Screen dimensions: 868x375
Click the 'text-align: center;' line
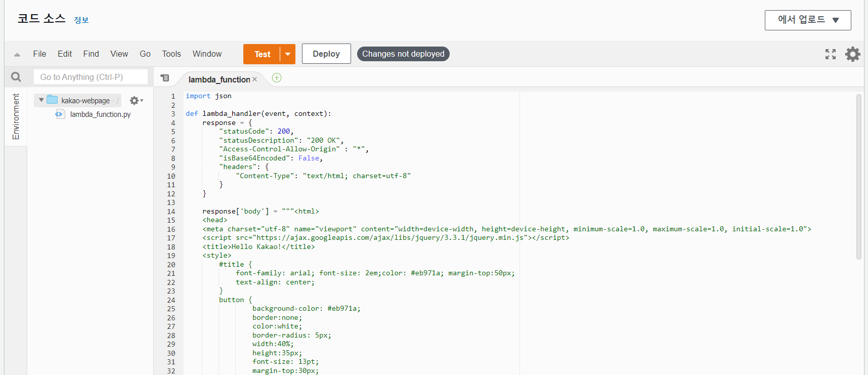click(275, 282)
